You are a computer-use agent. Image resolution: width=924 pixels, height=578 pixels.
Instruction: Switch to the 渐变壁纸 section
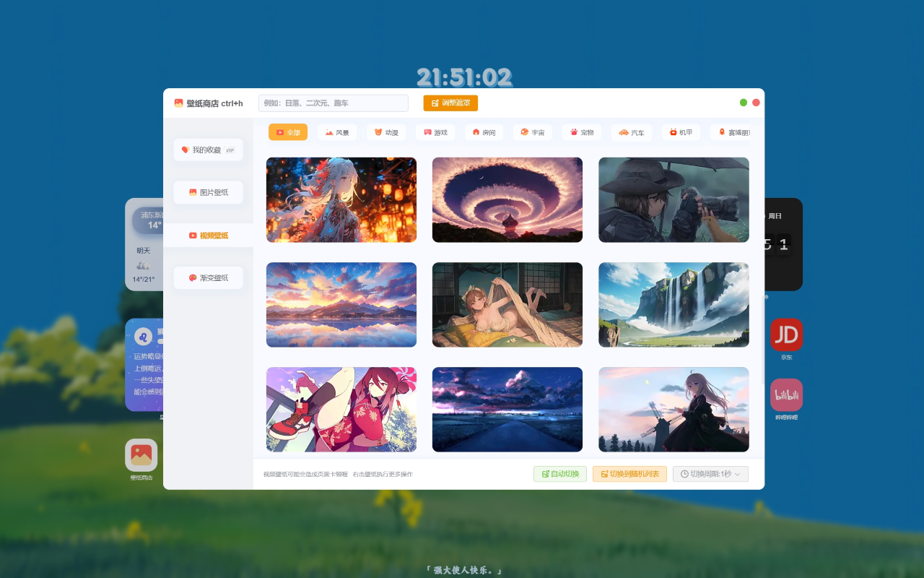click(x=208, y=277)
